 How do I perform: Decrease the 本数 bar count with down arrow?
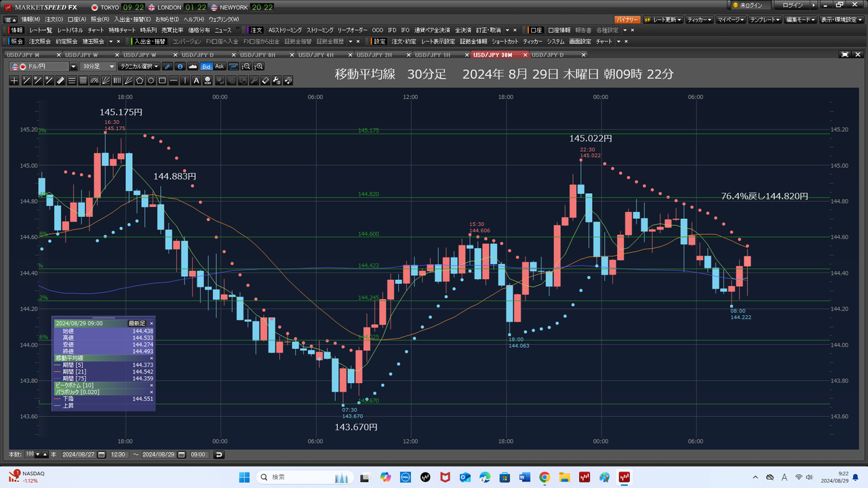pyautogui.click(x=37, y=454)
